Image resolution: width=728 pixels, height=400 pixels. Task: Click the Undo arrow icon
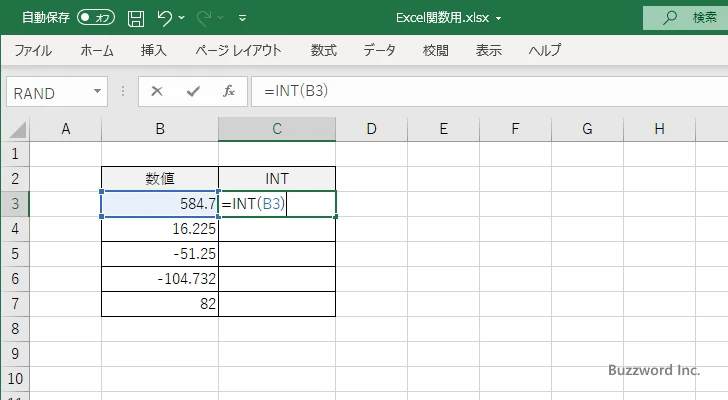pos(165,18)
